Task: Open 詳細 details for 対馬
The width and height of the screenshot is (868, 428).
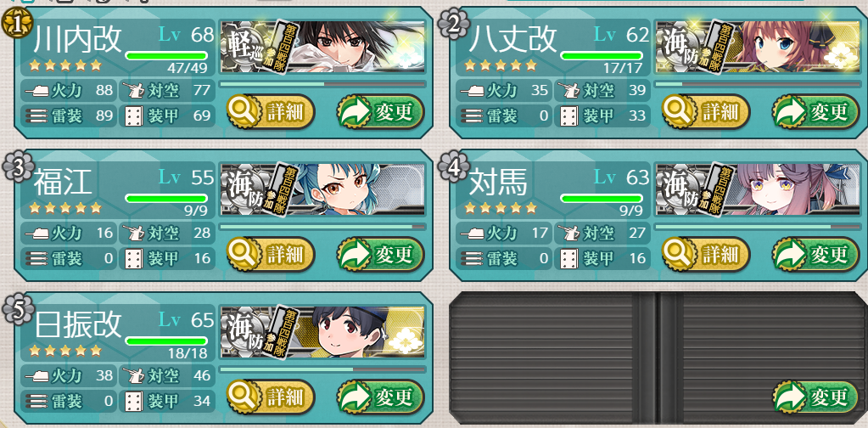Action: 705,254
